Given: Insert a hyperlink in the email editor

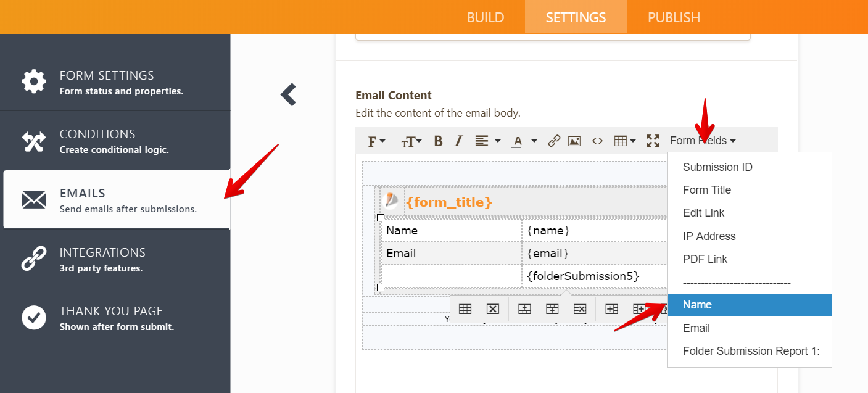Looking at the screenshot, I should click(553, 141).
